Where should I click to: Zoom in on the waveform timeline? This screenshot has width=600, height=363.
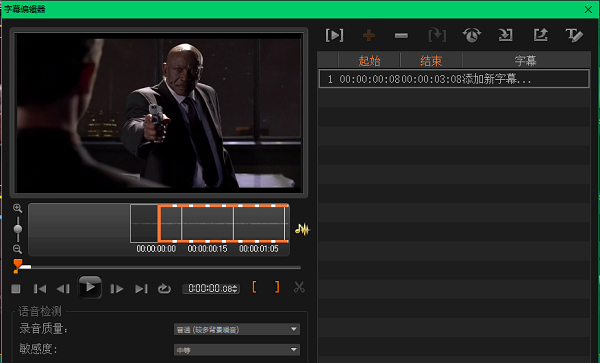(17, 208)
